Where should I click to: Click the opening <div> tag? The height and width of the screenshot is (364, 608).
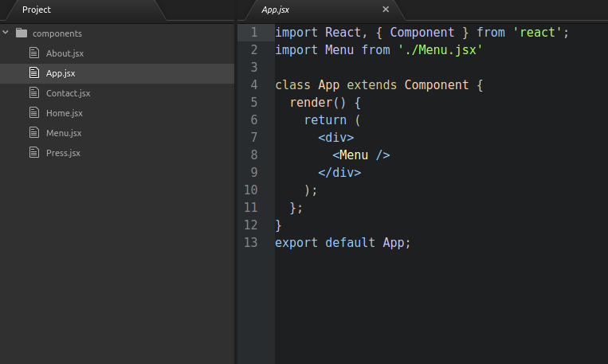pos(335,138)
